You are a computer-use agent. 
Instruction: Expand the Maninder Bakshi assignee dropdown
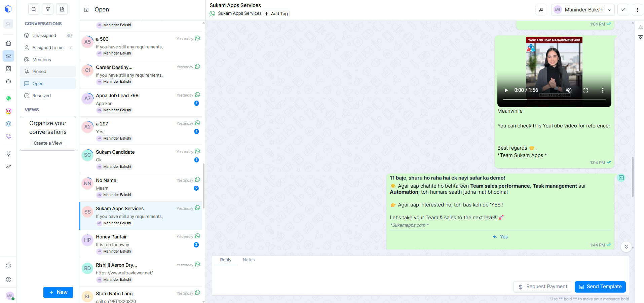[583, 10]
